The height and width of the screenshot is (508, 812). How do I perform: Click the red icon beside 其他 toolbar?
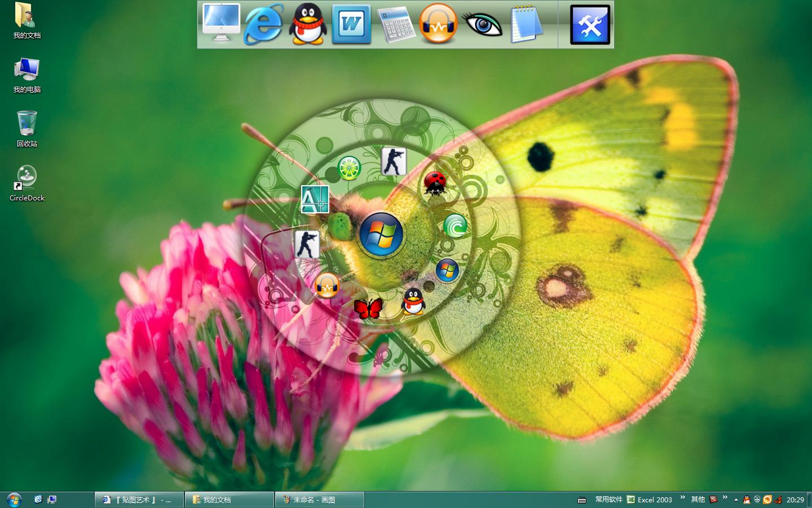[x=713, y=500]
